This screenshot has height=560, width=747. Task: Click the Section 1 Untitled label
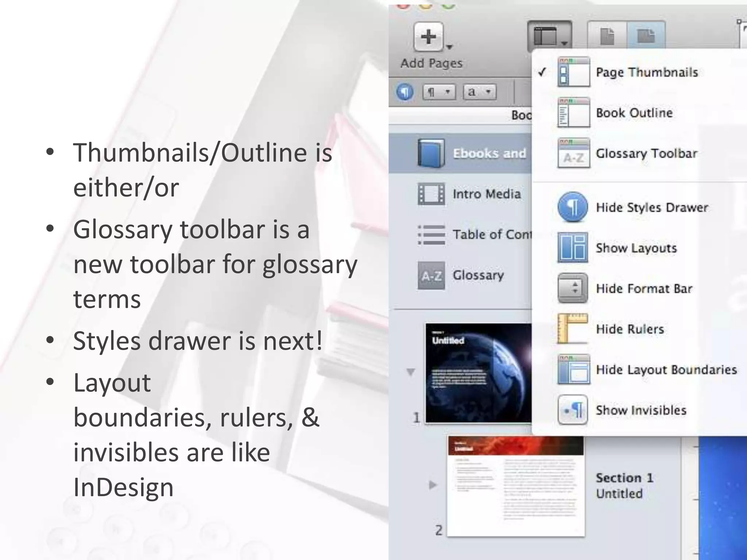[x=624, y=486]
